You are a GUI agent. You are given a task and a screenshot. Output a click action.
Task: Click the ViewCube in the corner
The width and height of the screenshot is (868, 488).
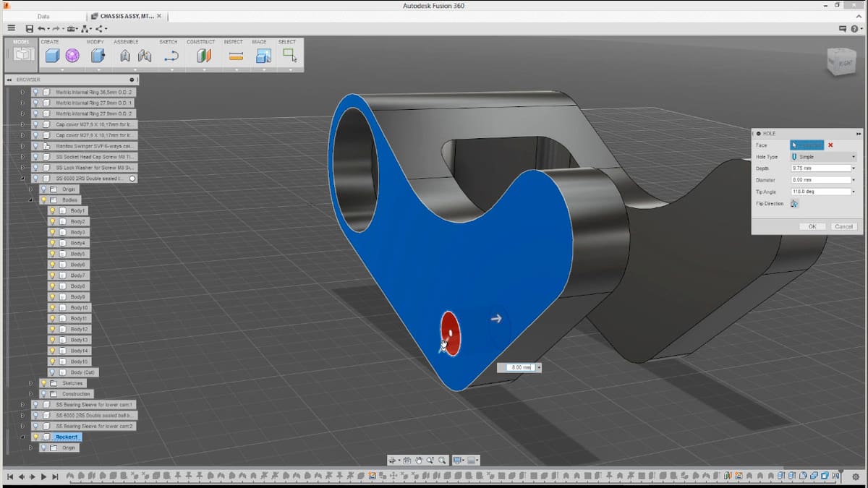841,64
